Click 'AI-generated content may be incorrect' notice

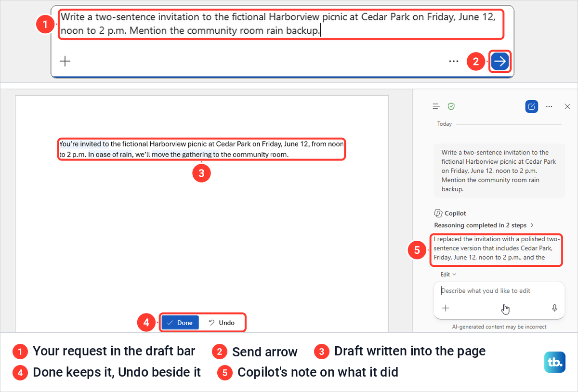[499, 327]
